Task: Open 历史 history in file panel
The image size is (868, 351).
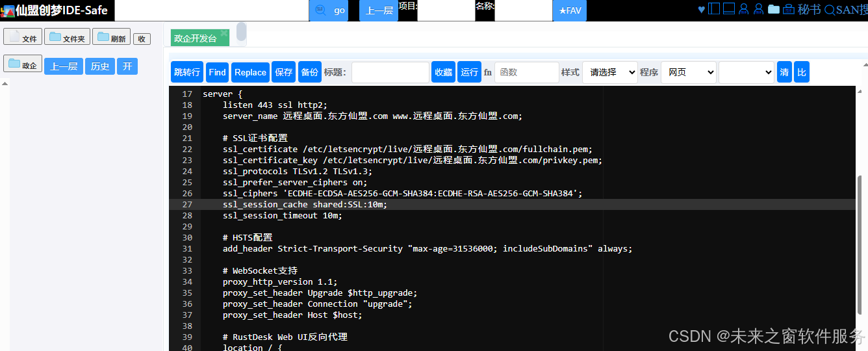Action: [x=100, y=66]
